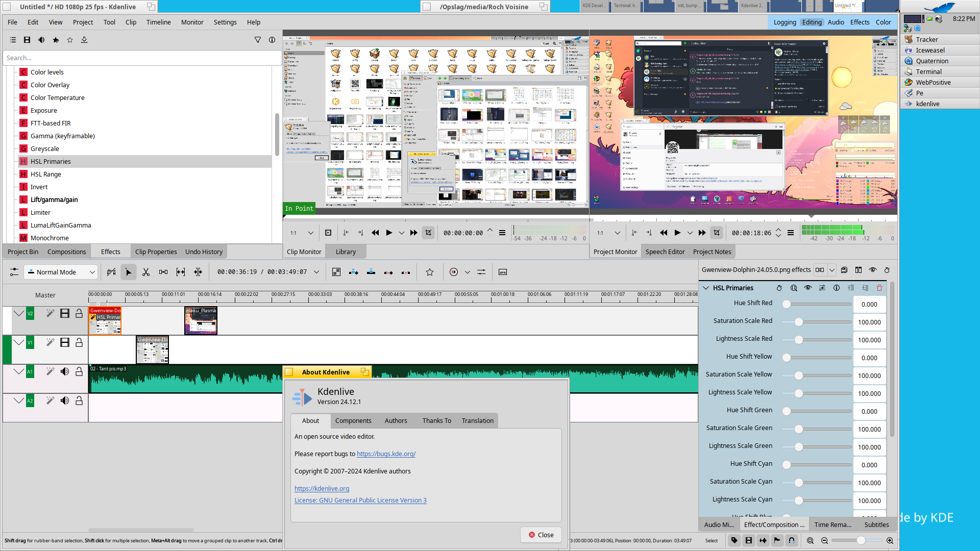Switch to the Compositions tab

pos(67,252)
